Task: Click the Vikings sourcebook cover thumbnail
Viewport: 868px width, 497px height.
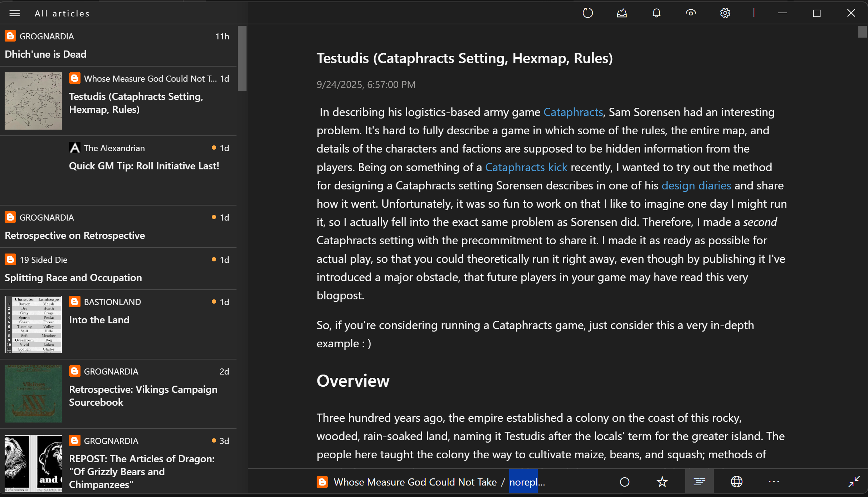Action: [x=33, y=394]
